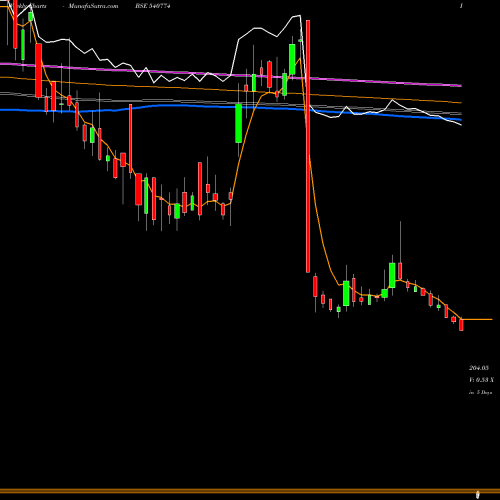Click the tallest red candlestick body

point(308,146)
